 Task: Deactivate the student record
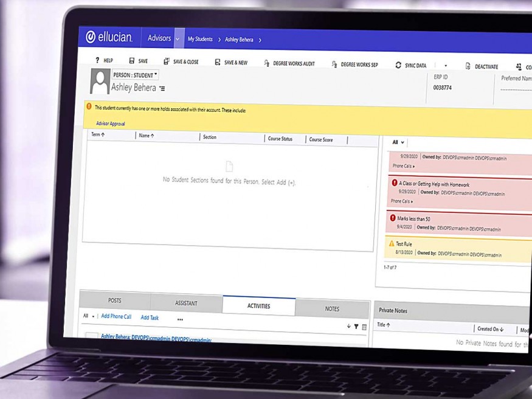(482, 67)
